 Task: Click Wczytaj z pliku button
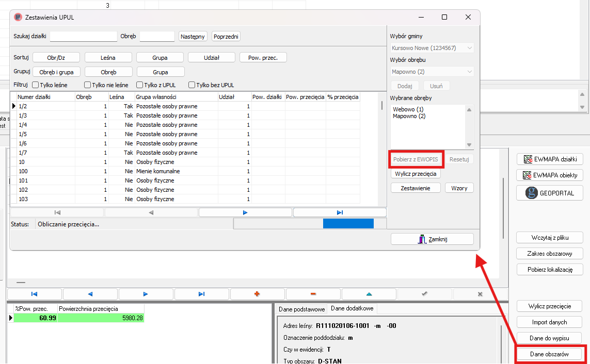[x=550, y=238]
